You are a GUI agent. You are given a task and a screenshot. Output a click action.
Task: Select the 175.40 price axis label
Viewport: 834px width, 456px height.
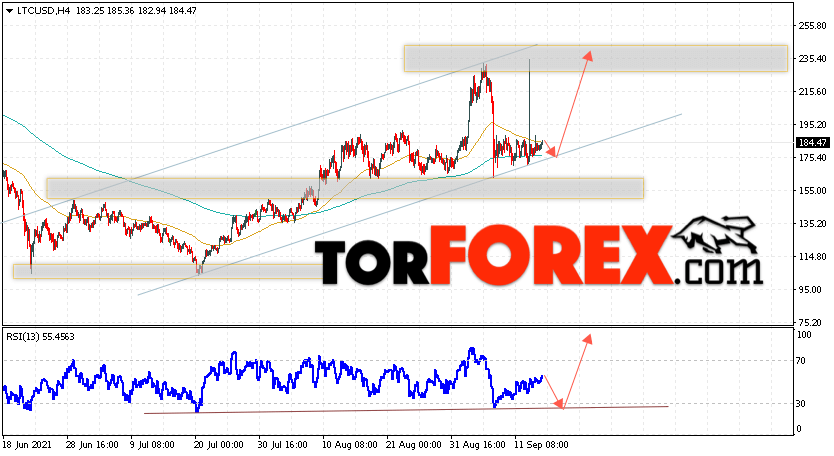pos(813,157)
